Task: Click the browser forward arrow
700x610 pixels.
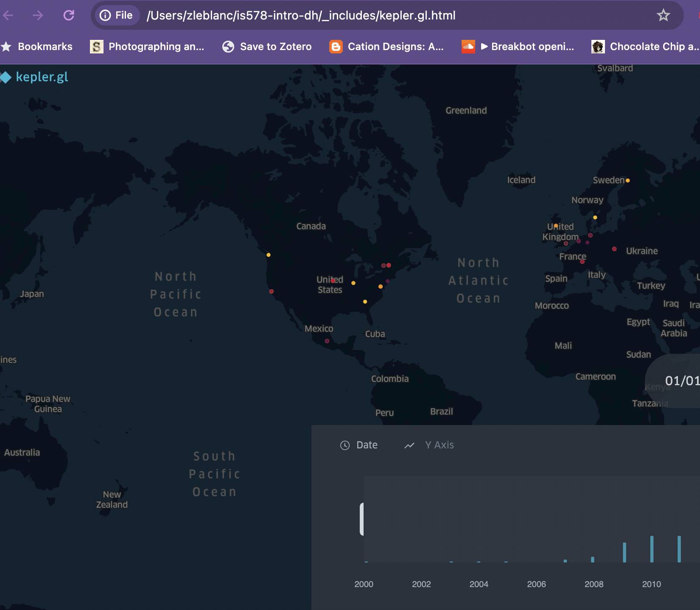Action: coord(38,16)
